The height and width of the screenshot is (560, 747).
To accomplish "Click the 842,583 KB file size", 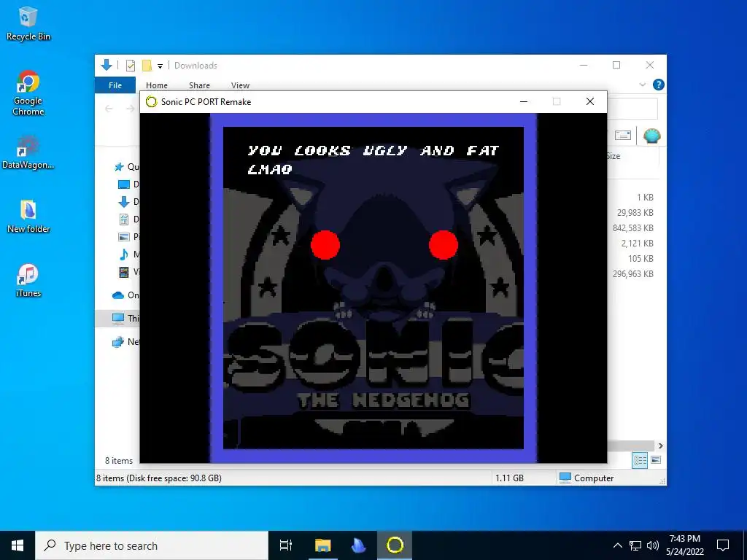I will [x=632, y=228].
